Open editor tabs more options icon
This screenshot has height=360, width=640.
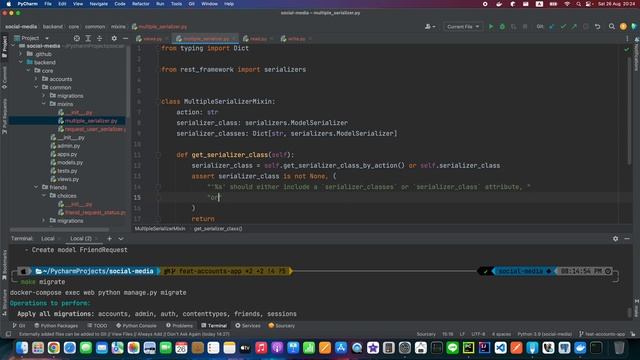pos(627,39)
